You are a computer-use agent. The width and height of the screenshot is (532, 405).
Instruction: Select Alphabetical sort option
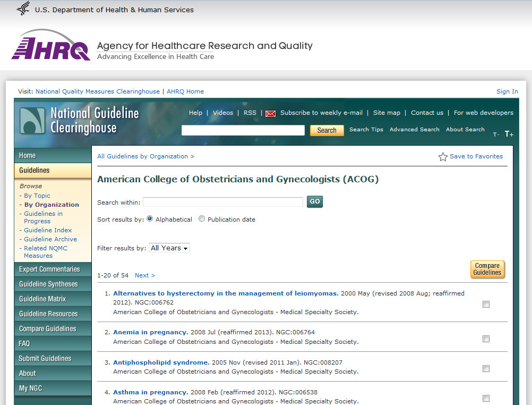pyautogui.click(x=150, y=219)
